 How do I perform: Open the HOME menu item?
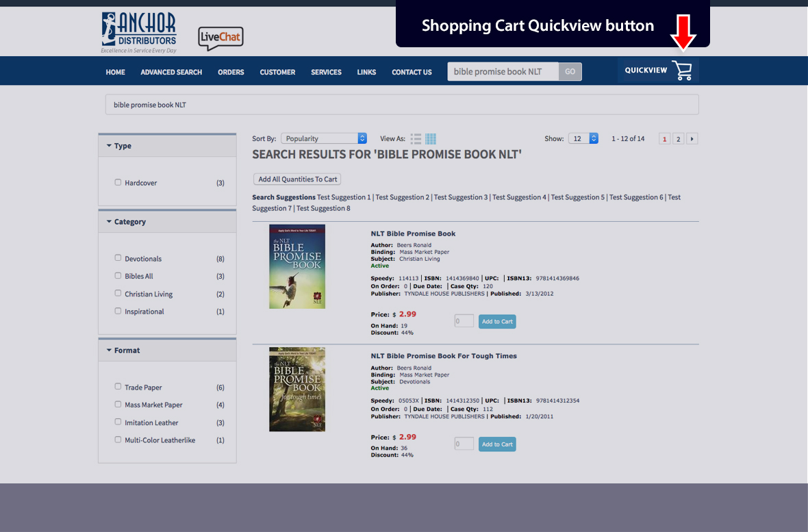[x=116, y=72]
